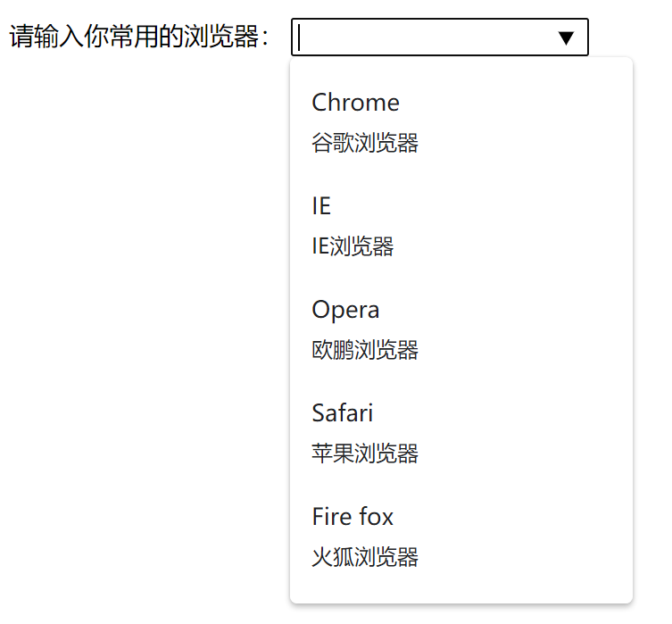Pick the IE浏览器 suggestion label
Screen dimensions: 672x624
pyautogui.click(x=353, y=246)
